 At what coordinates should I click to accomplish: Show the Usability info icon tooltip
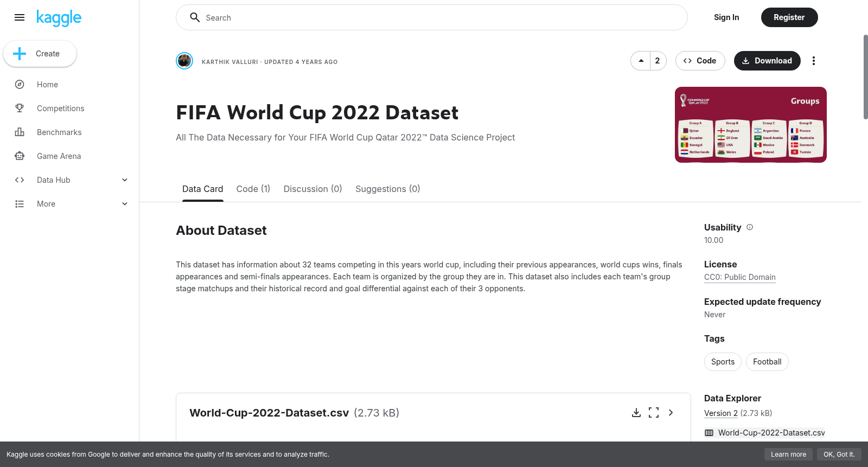pyautogui.click(x=750, y=227)
